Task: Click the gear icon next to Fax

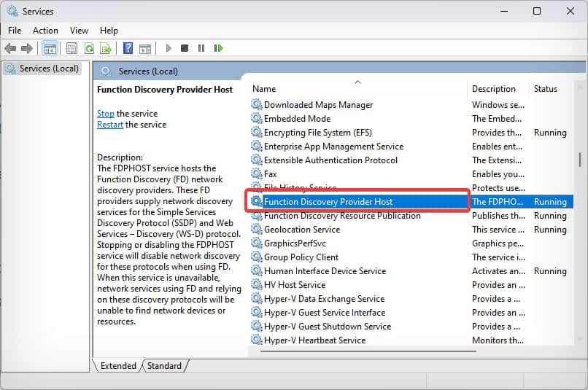Action: (x=257, y=173)
